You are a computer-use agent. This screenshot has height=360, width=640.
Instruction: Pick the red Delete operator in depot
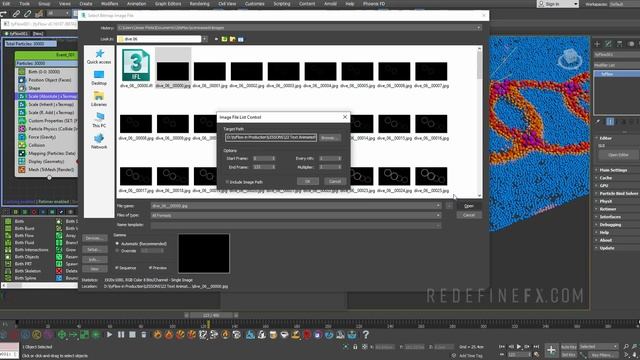(59, 271)
